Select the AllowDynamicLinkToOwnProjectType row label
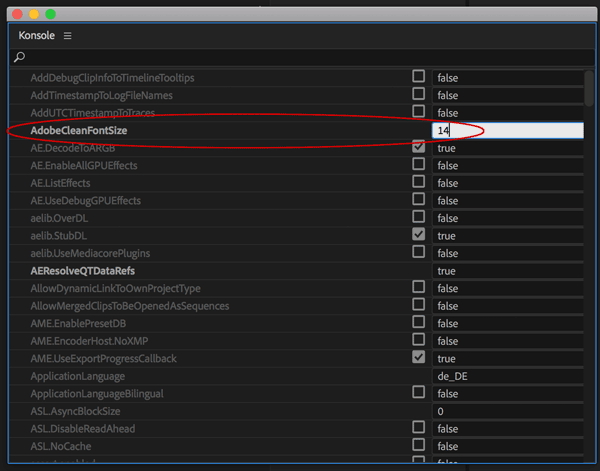Image resolution: width=600 pixels, height=471 pixels. [115, 288]
